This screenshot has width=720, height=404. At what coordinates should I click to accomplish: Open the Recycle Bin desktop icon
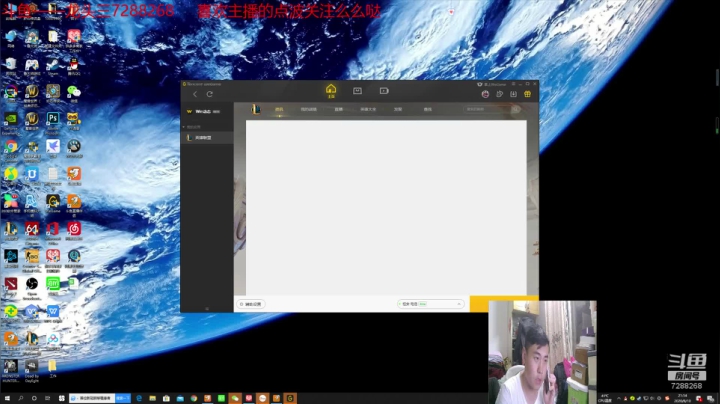point(11,67)
